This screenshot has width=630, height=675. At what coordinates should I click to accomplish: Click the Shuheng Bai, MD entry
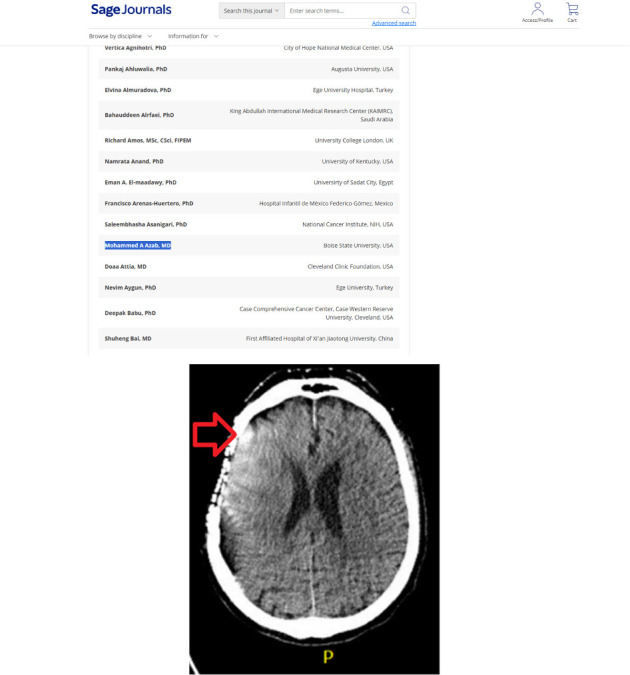(128, 339)
